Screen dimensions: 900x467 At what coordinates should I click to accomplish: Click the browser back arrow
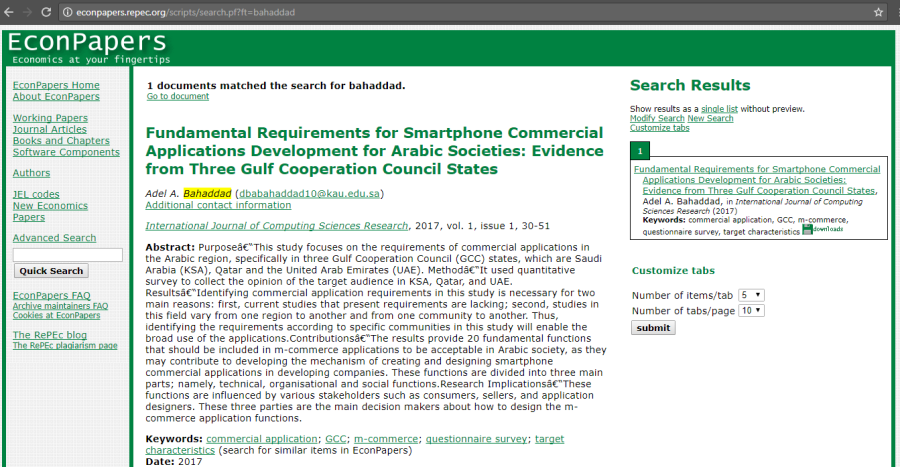(9, 12)
